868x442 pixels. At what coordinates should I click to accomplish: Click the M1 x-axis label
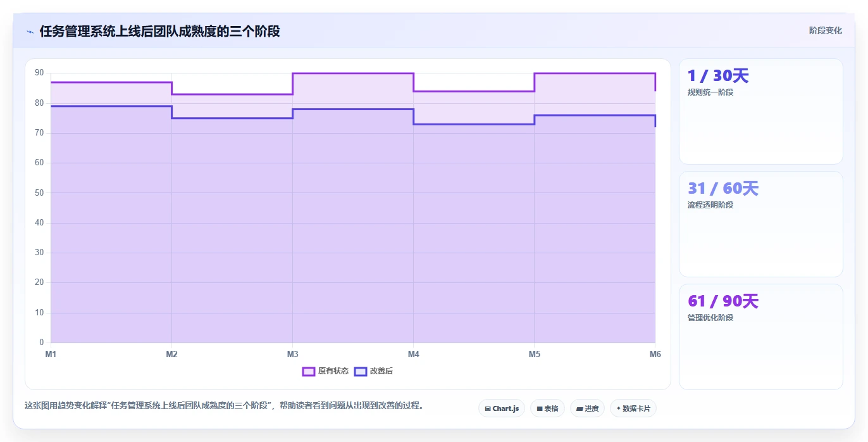click(x=51, y=354)
